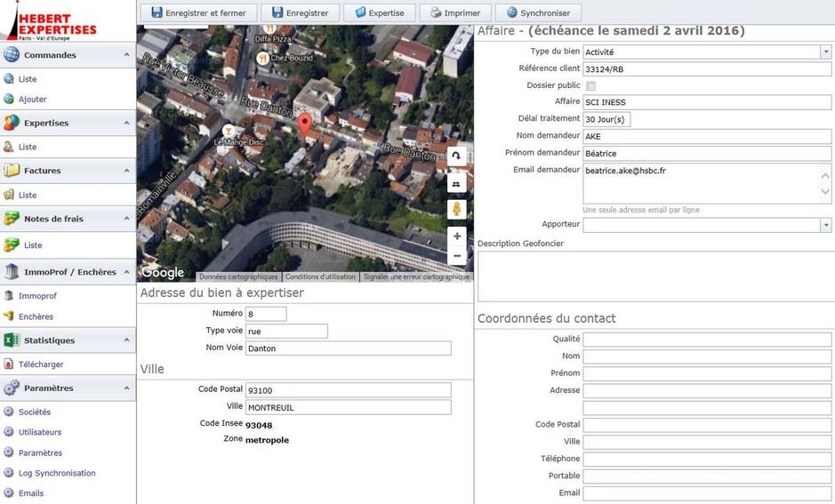
Task: Open Ajouter under Commandes
Action: 33,100
